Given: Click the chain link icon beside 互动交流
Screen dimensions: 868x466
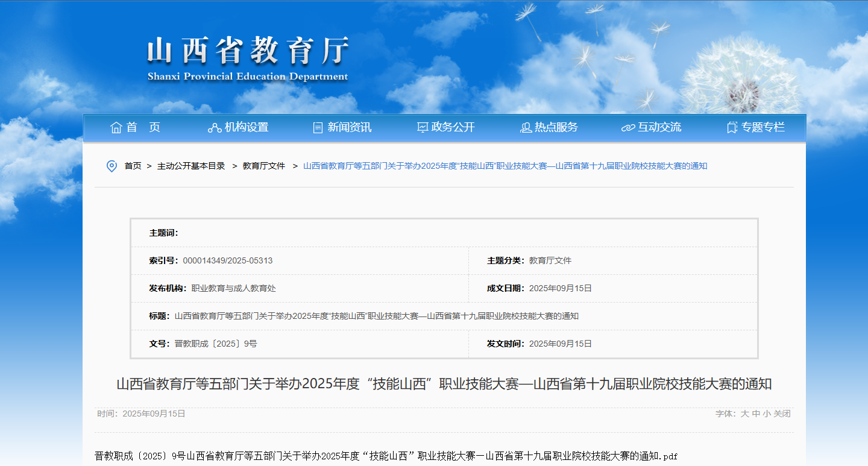Looking at the screenshot, I should [628, 128].
